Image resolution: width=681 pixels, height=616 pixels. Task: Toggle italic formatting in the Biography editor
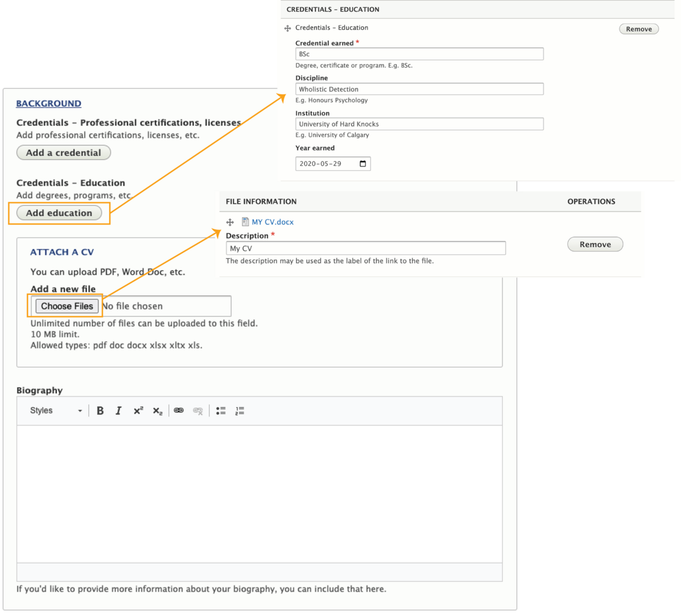coord(118,411)
